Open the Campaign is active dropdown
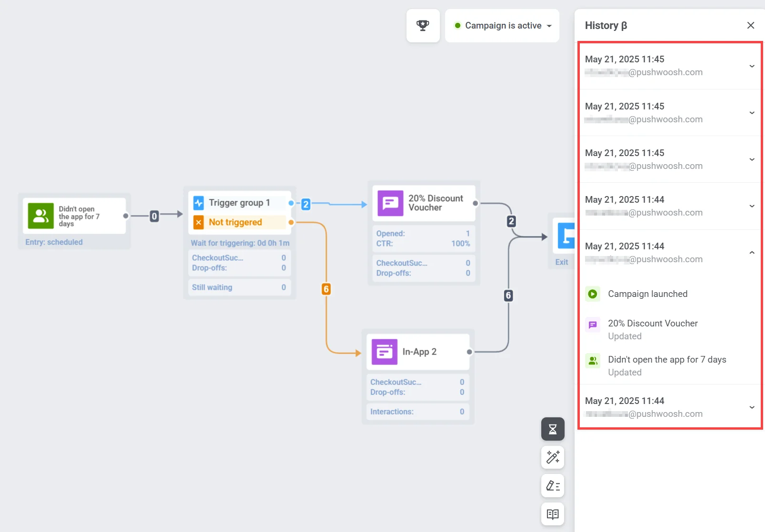Image resolution: width=765 pixels, height=532 pixels. click(x=502, y=26)
